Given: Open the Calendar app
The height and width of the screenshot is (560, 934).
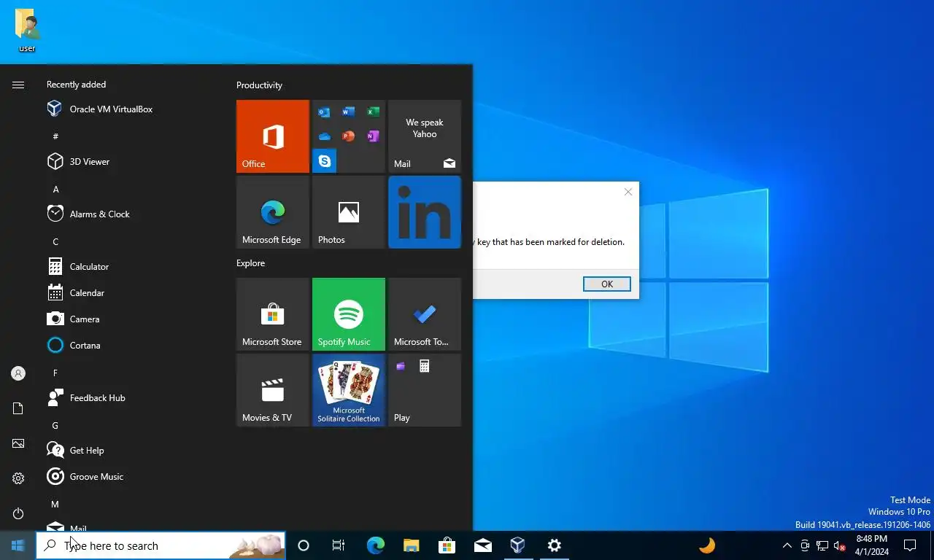Looking at the screenshot, I should pyautogui.click(x=131, y=293).
